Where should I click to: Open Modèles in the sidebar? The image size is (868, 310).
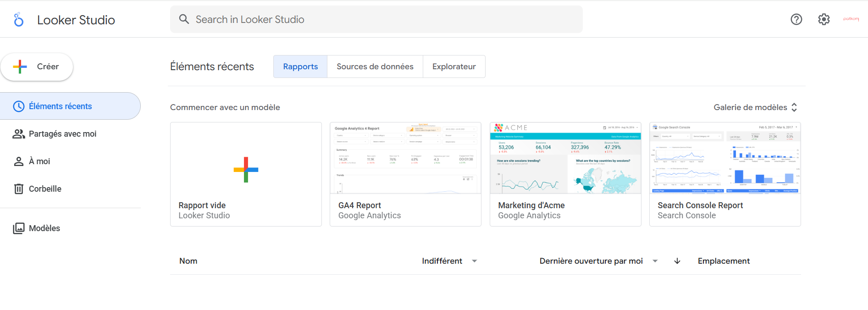pos(70,228)
